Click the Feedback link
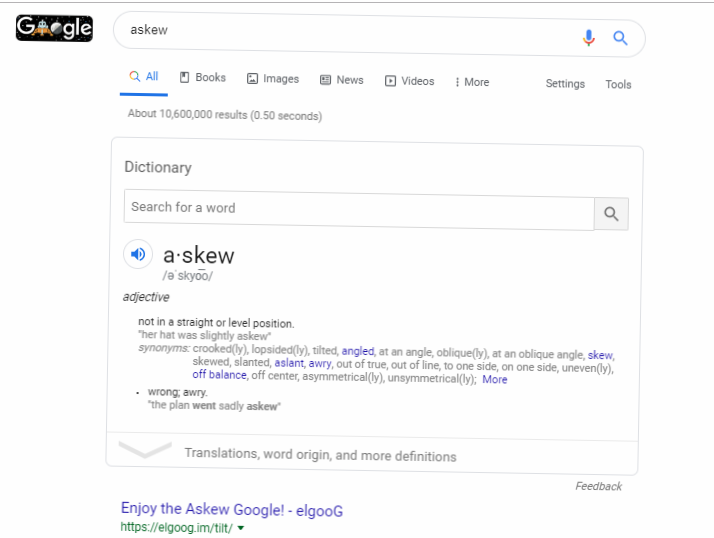 (598, 486)
